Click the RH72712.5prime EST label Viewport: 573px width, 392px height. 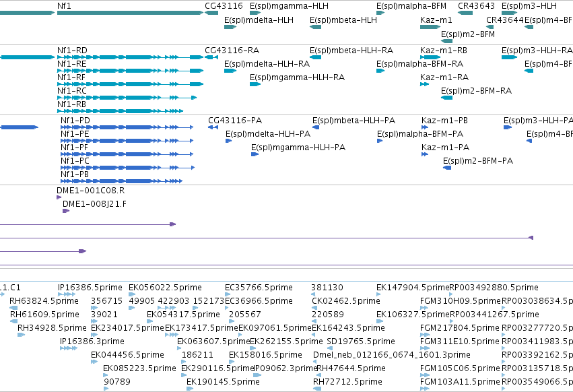(347, 382)
